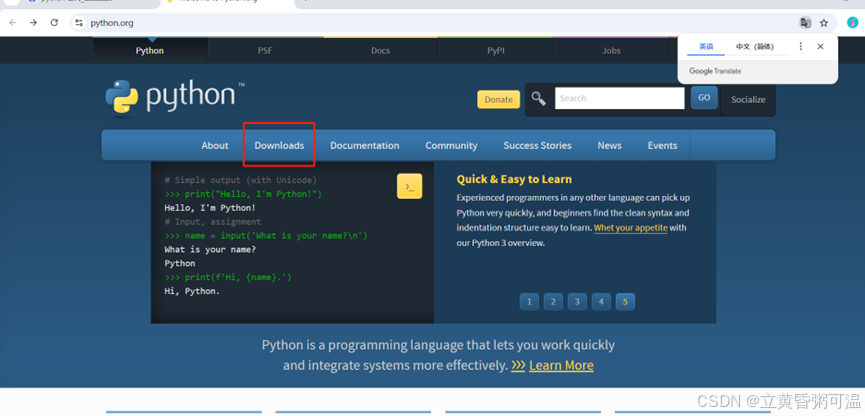
Task: Launch the interactive shell yellow button
Action: (409, 186)
